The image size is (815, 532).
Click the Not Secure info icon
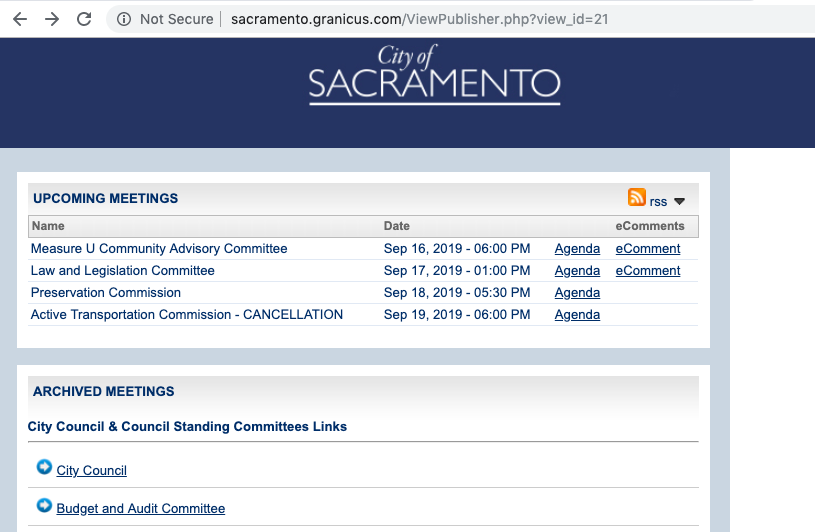click(x=124, y=19)
